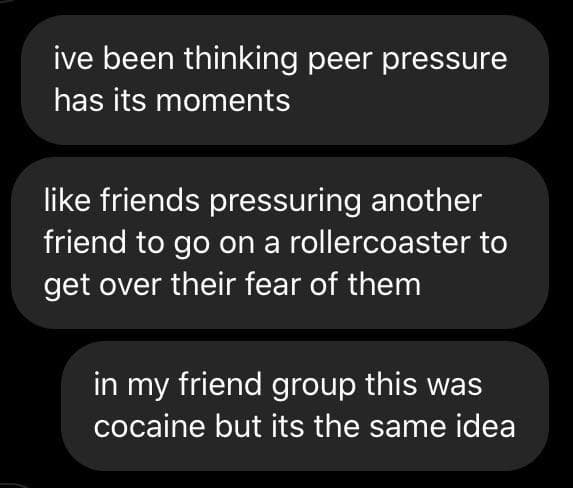
Task: Click the text "get over" in the middle bubble
Action: (102, 285)
